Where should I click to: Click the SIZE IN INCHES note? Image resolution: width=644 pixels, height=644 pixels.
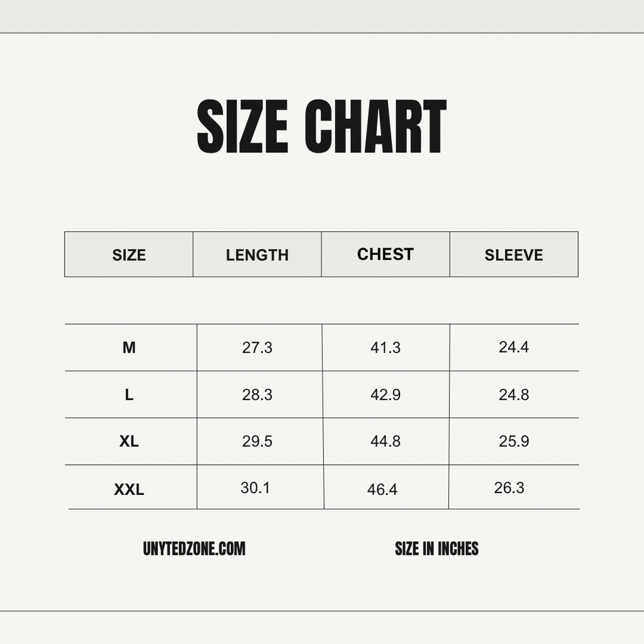tap(436, 549)
